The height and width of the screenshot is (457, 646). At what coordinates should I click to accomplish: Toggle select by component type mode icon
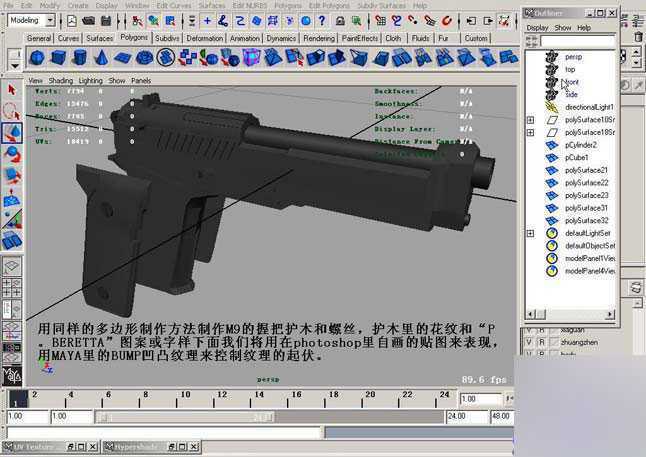coord(170,20)
